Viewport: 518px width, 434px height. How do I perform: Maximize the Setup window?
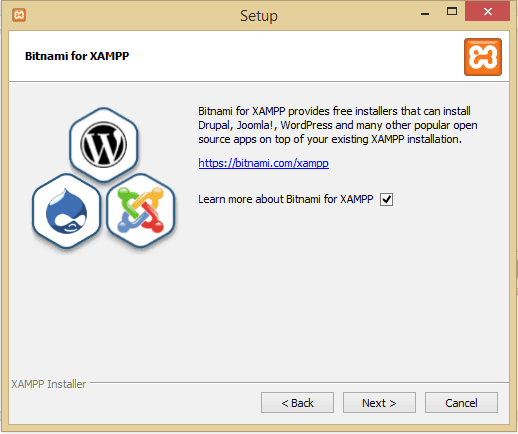pos(452,12)
